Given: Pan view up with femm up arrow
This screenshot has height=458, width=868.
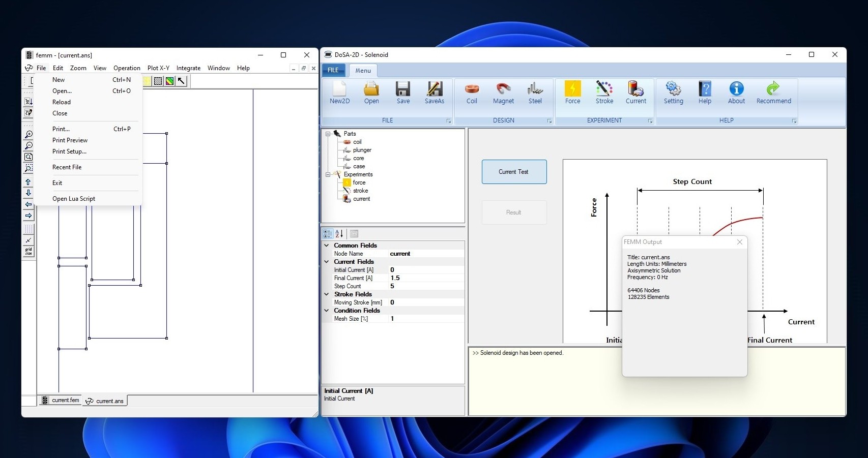Looking at the screenshot, I should click(28, 182).
